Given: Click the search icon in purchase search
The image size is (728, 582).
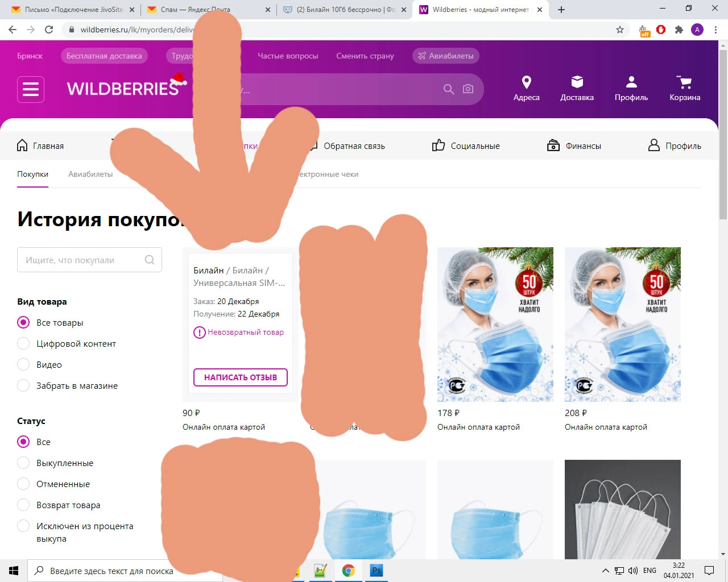Looking at the screenshot, I should click(x=150, y=260).
